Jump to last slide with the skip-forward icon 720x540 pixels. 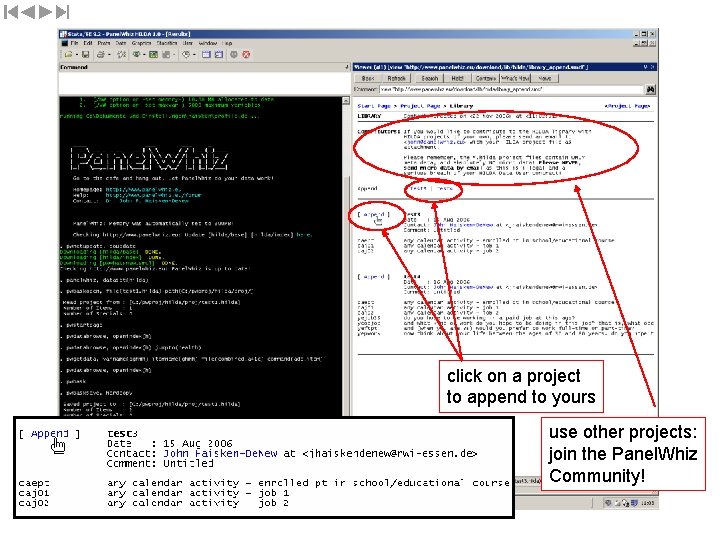pyautogui.click(x=62, y=12)
